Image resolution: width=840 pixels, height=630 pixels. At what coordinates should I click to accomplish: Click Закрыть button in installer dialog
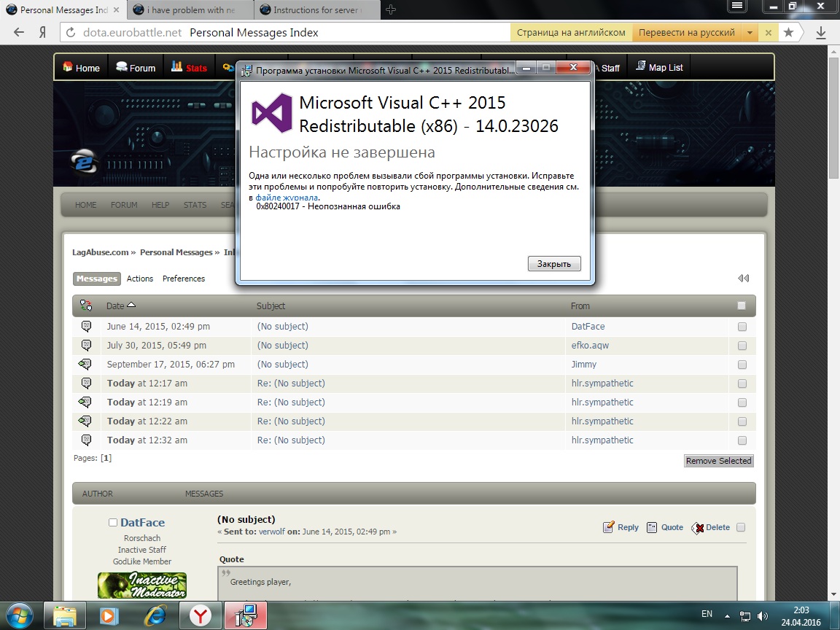(x=554, y=263)
